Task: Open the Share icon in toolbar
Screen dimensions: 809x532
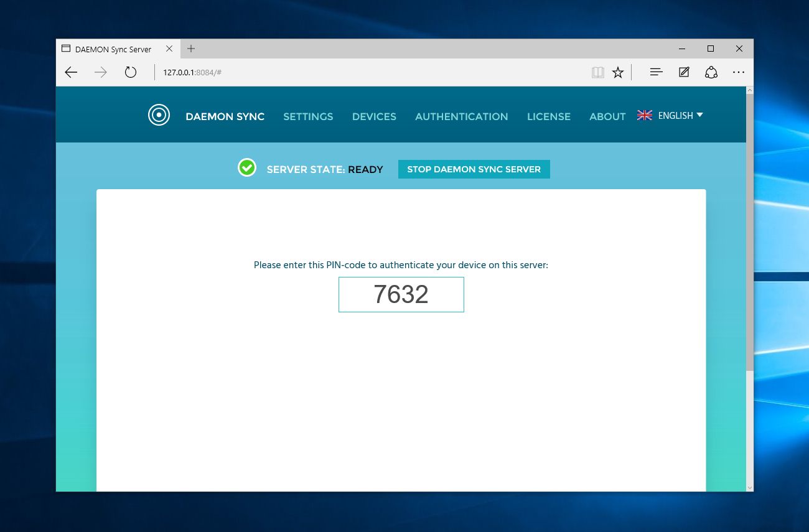Action: click(711, 72)
